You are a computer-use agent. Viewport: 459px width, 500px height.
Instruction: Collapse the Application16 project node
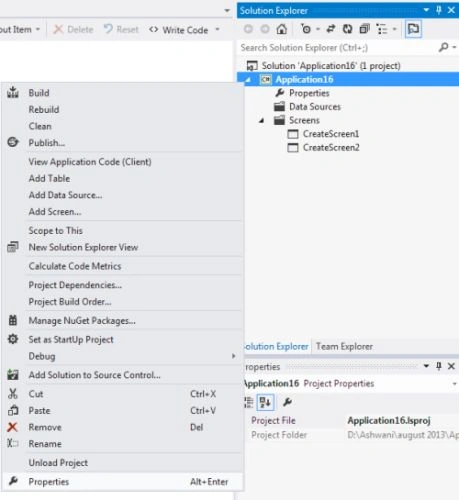[247, 80]
